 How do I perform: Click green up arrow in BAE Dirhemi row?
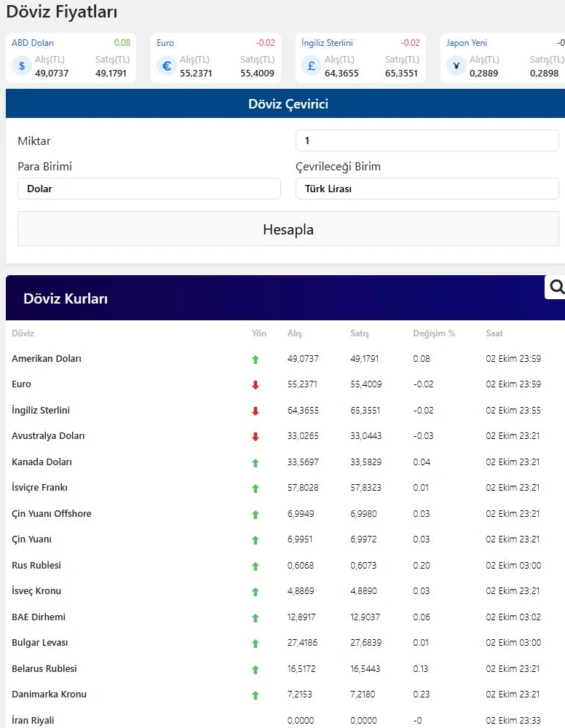tap(256, 617)
